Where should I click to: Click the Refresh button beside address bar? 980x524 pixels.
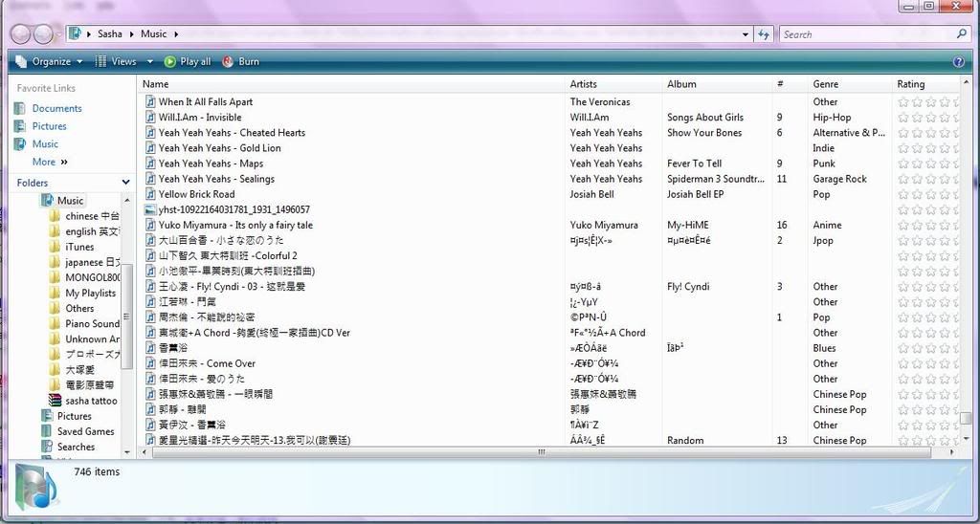[764, 34]
